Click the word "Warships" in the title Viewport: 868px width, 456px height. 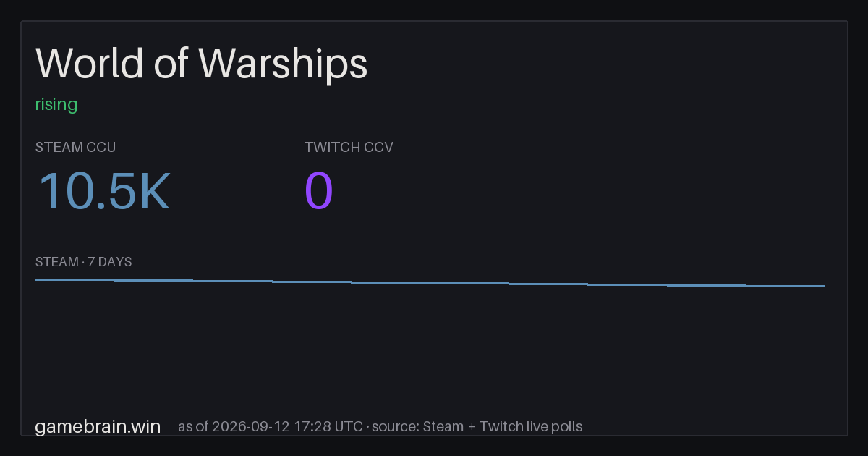pyautogui.click(x=283, y=67)
